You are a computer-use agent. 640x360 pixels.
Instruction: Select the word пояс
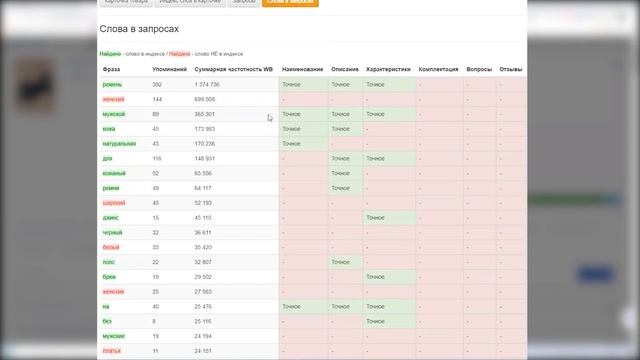click(109, 262)
